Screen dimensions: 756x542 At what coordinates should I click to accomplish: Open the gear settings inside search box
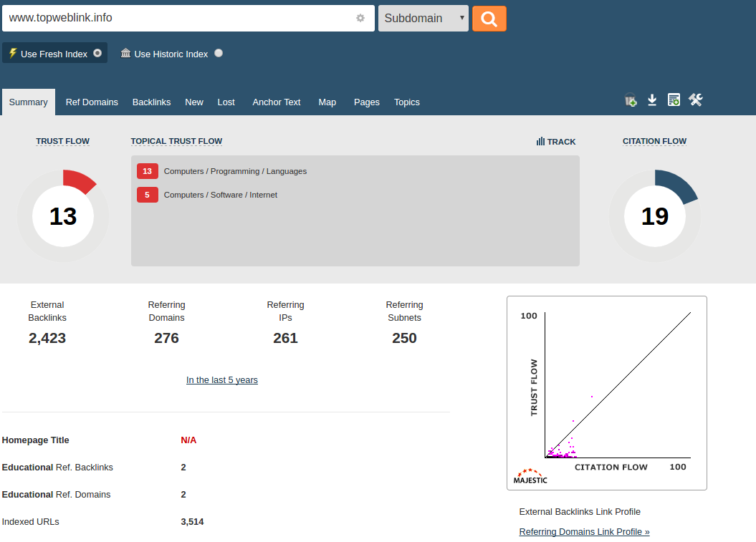(x=360, y=18)
